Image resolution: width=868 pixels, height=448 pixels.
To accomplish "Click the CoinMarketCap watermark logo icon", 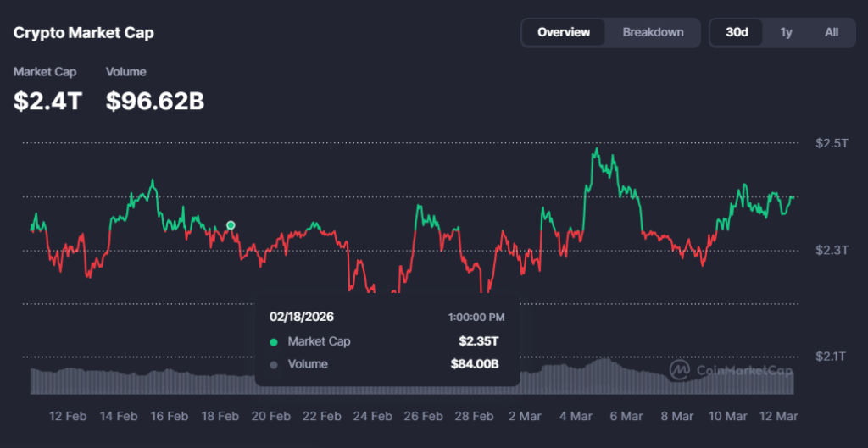I will 678,370.
